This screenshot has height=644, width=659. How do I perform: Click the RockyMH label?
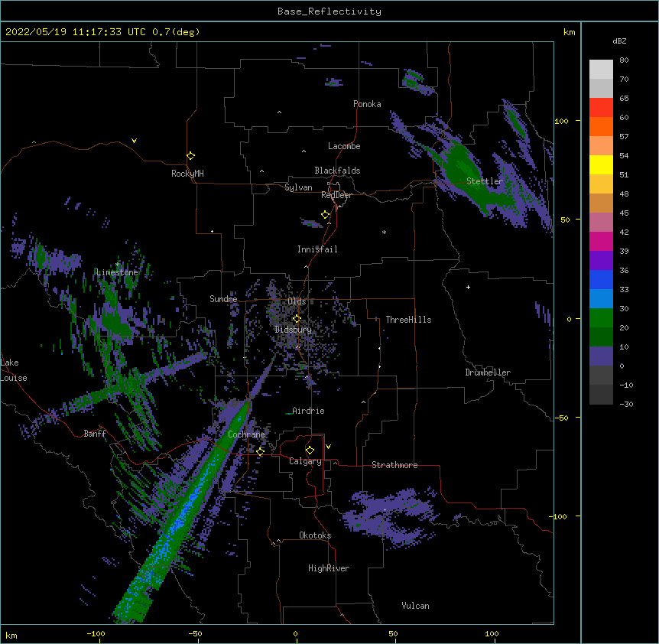[187, 174]
